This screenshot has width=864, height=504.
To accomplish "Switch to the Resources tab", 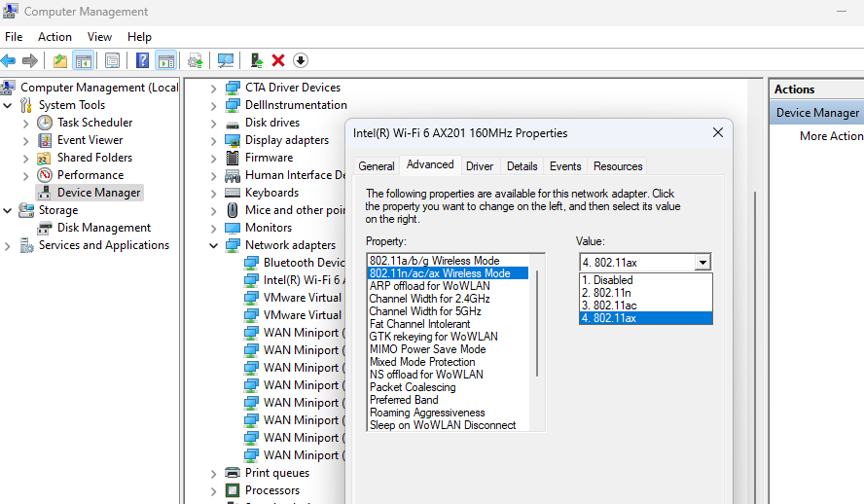I will tap(618, 166).
